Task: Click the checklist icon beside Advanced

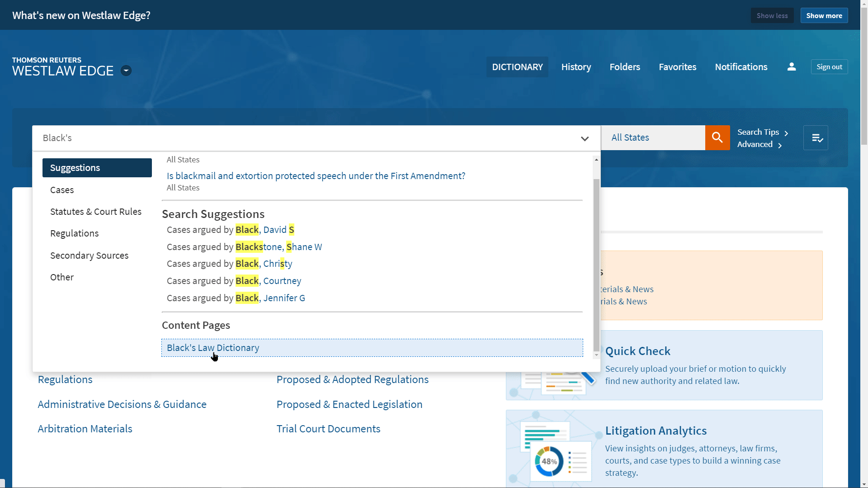Action: pyautogui.click(x=816, y=138)
